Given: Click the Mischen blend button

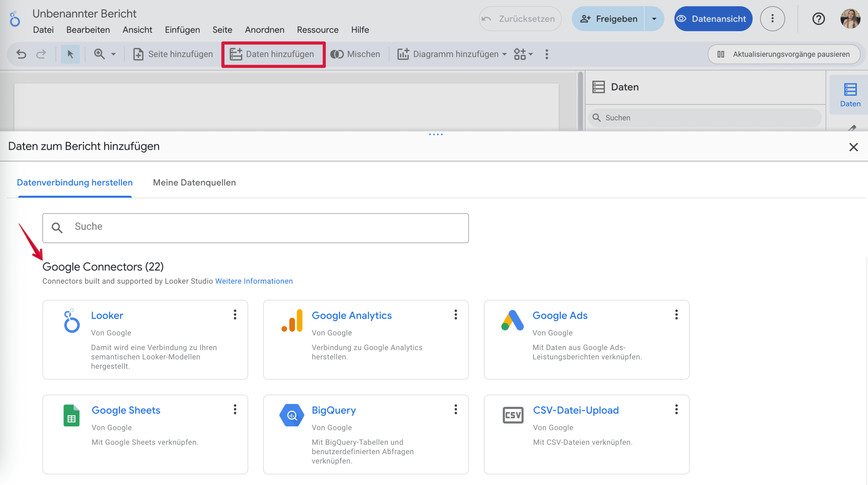Looking at the screenshot, I should click(355, 54).
